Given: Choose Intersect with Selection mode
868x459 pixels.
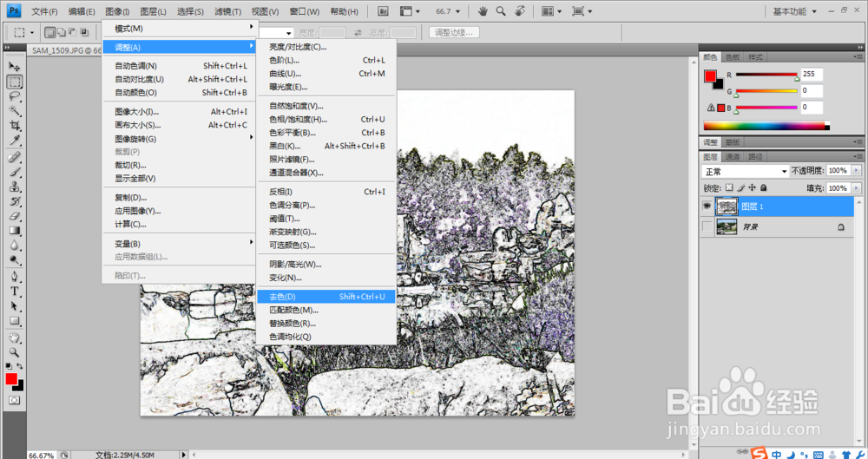Looking at the screenshot, I should (84, 33).
